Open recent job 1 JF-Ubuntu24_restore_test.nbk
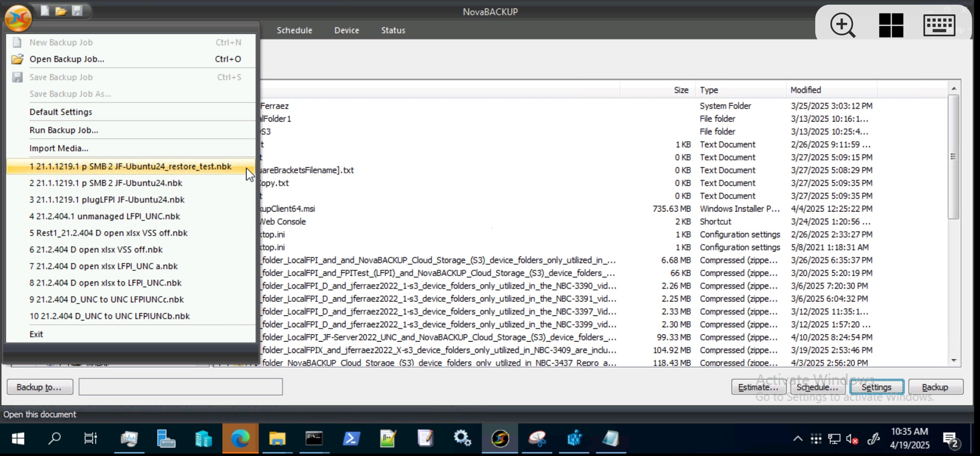This screenshot has width=980, height=456. [x=131, y=166]
